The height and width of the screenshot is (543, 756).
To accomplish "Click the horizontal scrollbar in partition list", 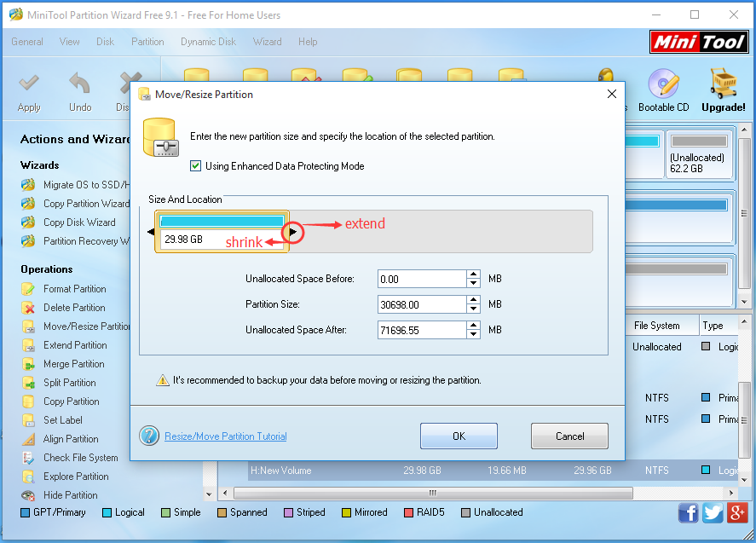I will [433, 493].
